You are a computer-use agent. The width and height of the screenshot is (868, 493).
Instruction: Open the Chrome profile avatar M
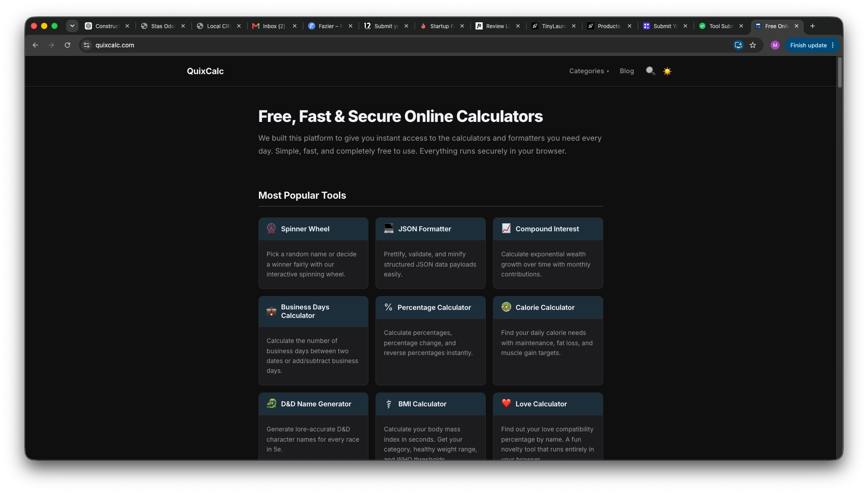click(x=775, y=45)
